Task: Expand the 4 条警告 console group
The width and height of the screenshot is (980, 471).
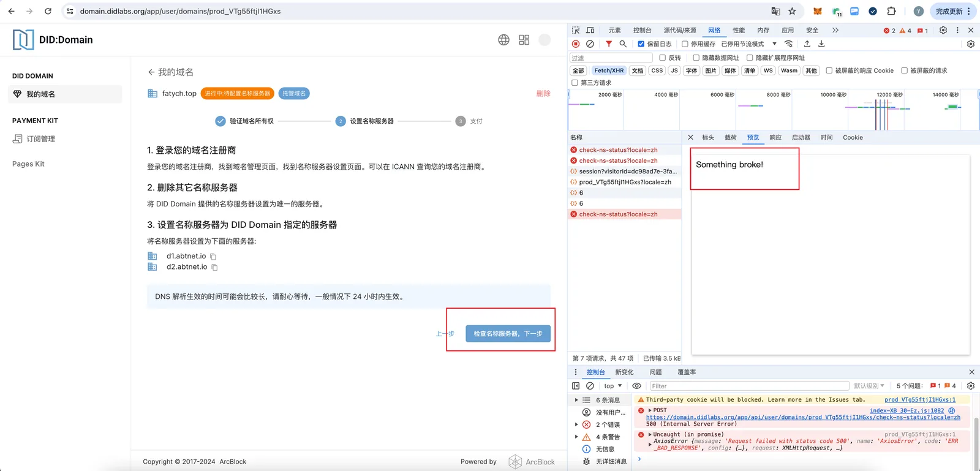Action: click(x=576, y=437)
